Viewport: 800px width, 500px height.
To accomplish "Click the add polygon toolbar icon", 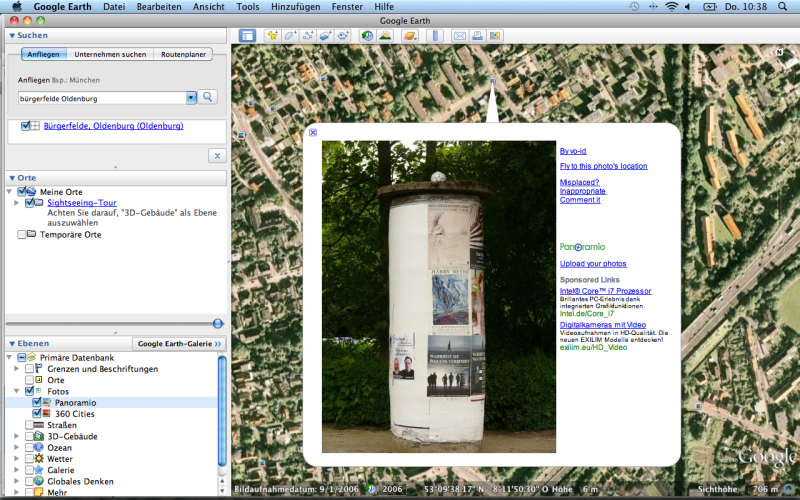I will click(x=290, y=36).
